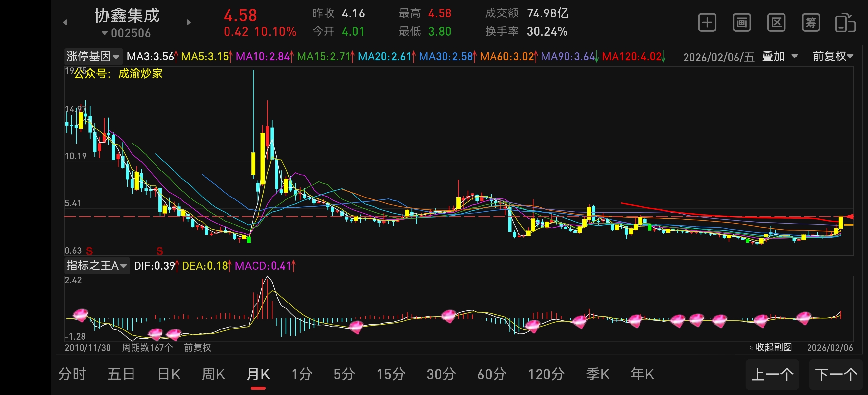This screenshot has height=395, width=868.
Task: Open the drawing tool icon (画)
Action: (x=742, y=23)
